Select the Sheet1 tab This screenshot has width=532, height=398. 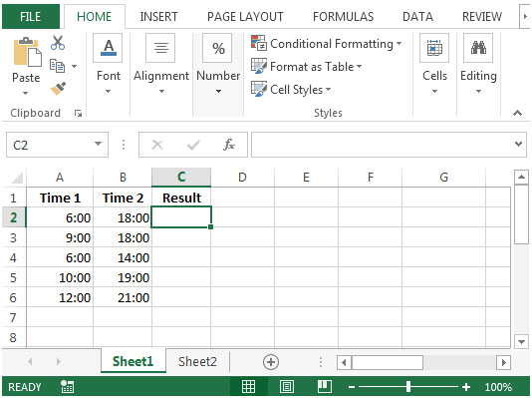click(133, 361)
